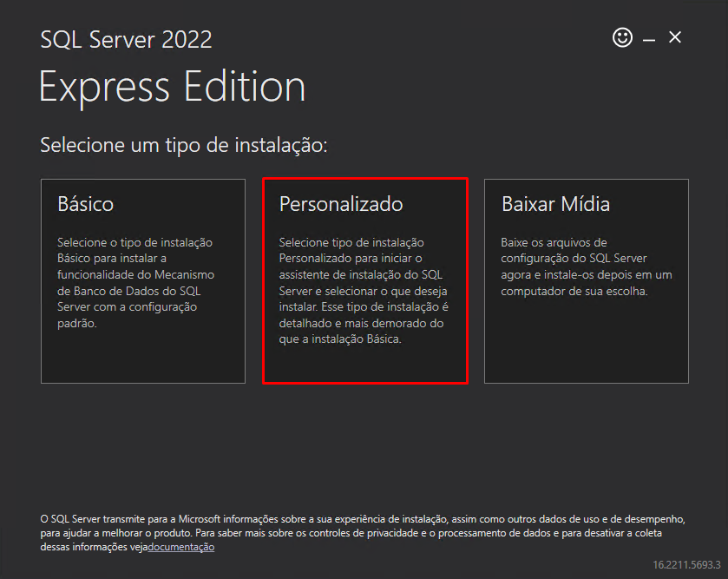
Task: Click the empty dark area below the tiles
Action: point(364,443)
